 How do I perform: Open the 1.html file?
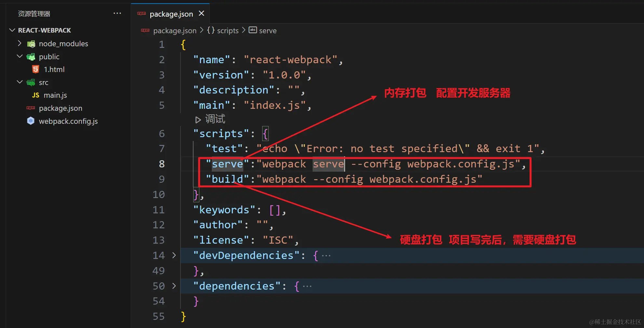pyautogui.click(x=54, y=69)
